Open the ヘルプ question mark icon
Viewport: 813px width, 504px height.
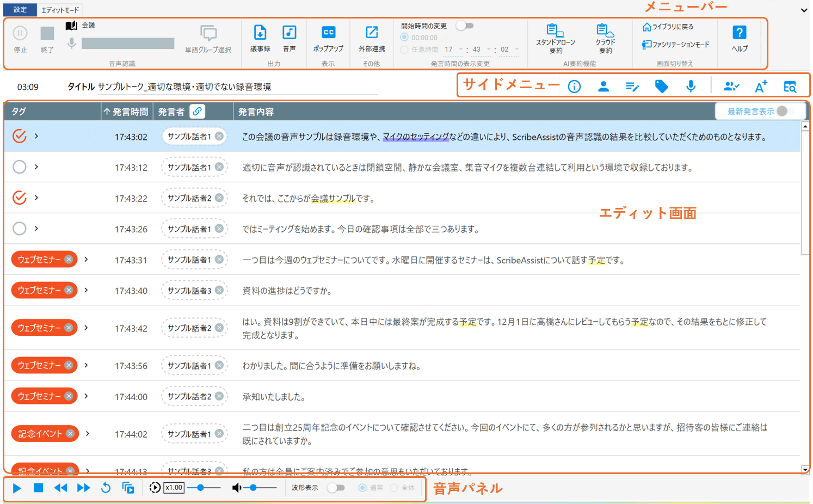[739, 33]
